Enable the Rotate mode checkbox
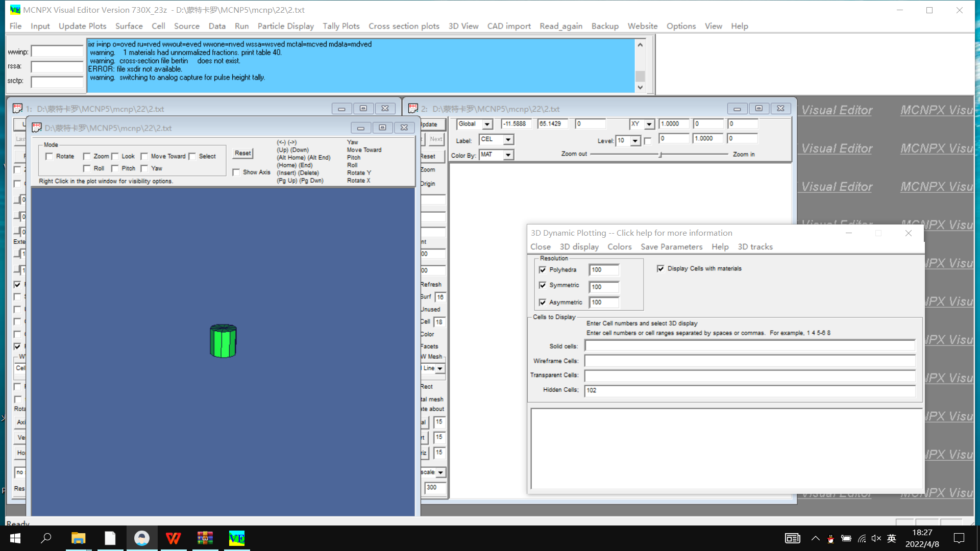The width and height of the screenshot is (980, 551). tap(50, 157)
